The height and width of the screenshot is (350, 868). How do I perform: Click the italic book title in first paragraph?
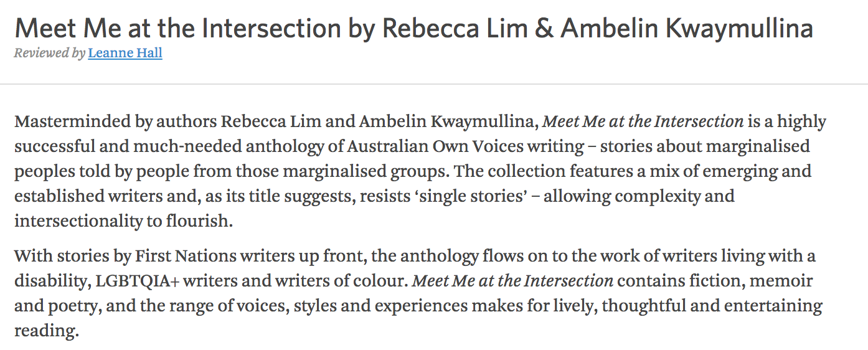click(x=643, y=121)
